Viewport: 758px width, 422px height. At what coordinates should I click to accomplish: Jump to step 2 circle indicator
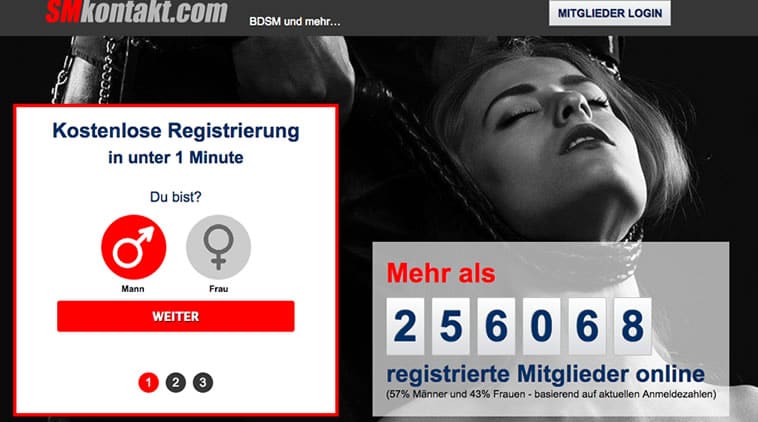175,382
